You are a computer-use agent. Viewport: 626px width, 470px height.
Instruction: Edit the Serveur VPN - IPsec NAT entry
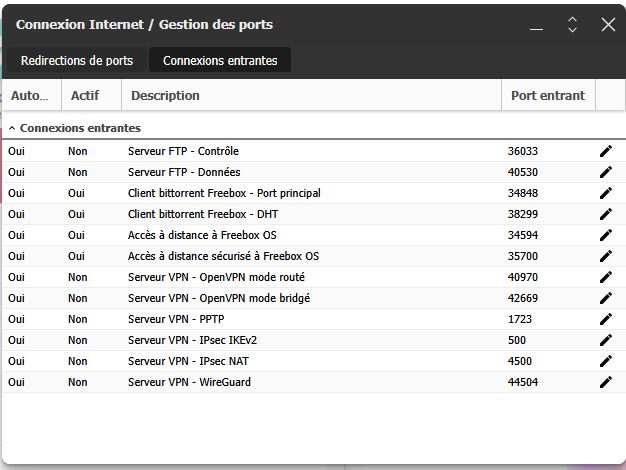pyautogui.click(x=605, y=361)
